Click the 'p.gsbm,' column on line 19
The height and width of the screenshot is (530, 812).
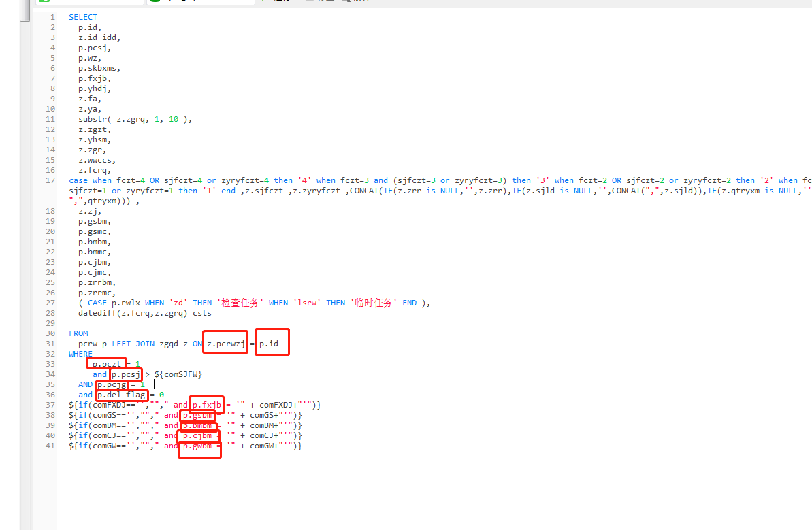(x=95, y=222)
